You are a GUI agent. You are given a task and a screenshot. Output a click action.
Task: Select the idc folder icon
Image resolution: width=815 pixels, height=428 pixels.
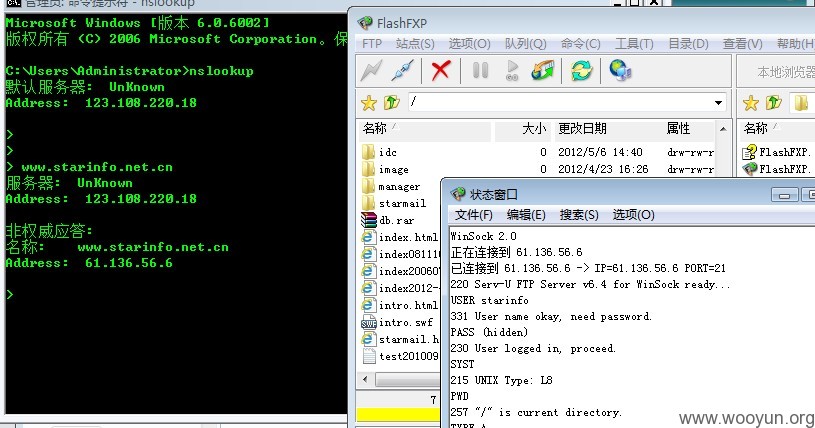click(369, 152)
